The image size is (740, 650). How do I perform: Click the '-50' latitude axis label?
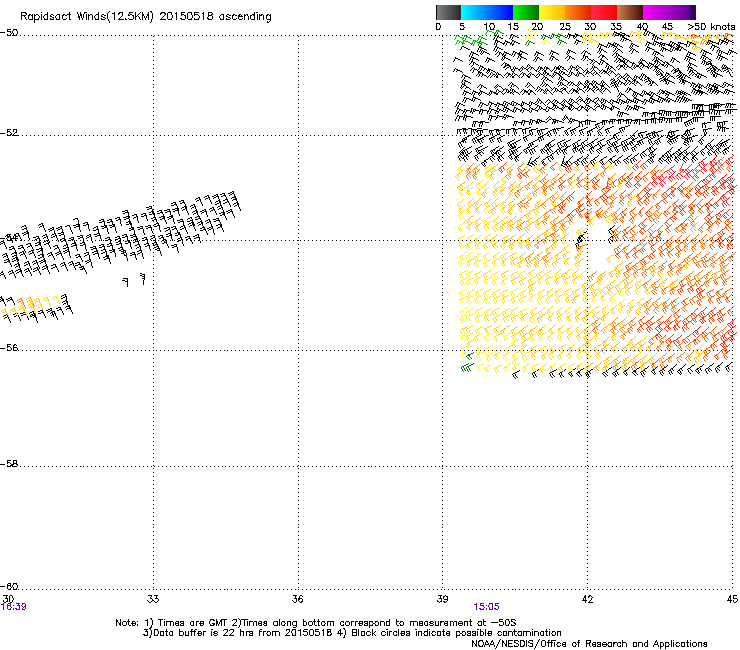(x=9, y=33)
